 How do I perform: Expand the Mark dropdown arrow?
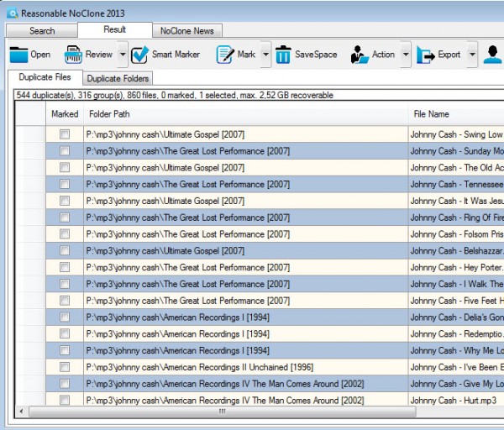pyautogui.click(x=265, y=55)
